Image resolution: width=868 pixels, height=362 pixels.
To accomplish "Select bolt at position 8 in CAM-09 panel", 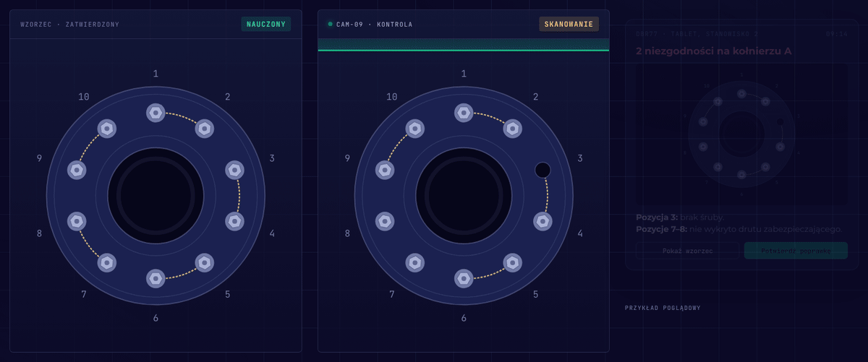I will point(385,220).
